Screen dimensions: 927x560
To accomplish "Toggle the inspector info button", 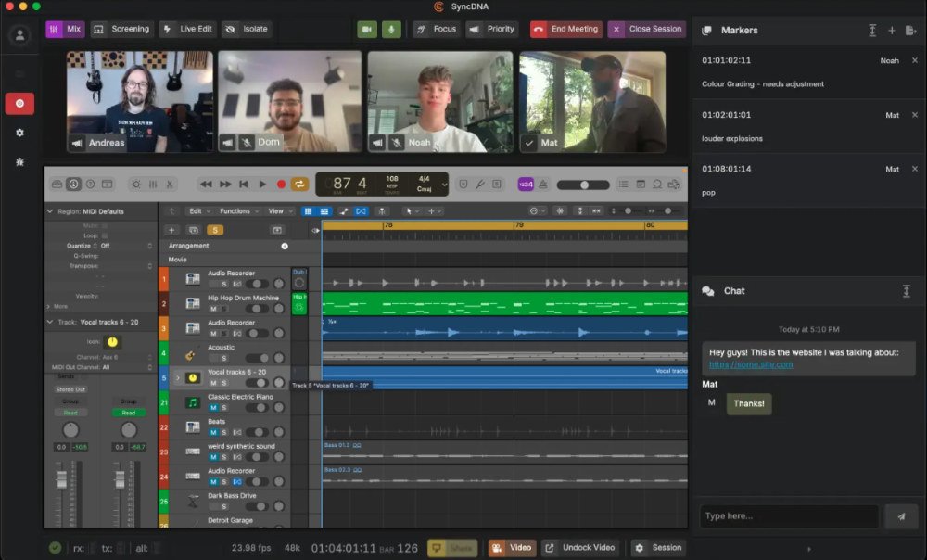I will tap(73, 185).
